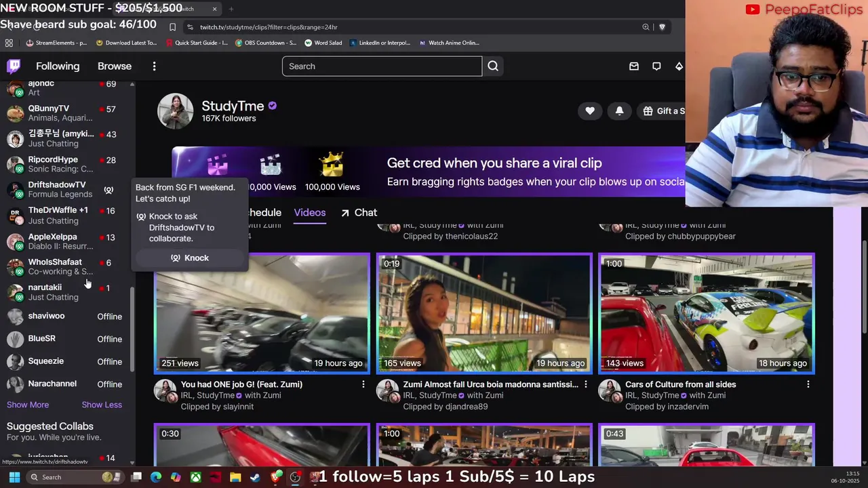Open Windows Start menu

pyautogui.click(x=14, y=477)
